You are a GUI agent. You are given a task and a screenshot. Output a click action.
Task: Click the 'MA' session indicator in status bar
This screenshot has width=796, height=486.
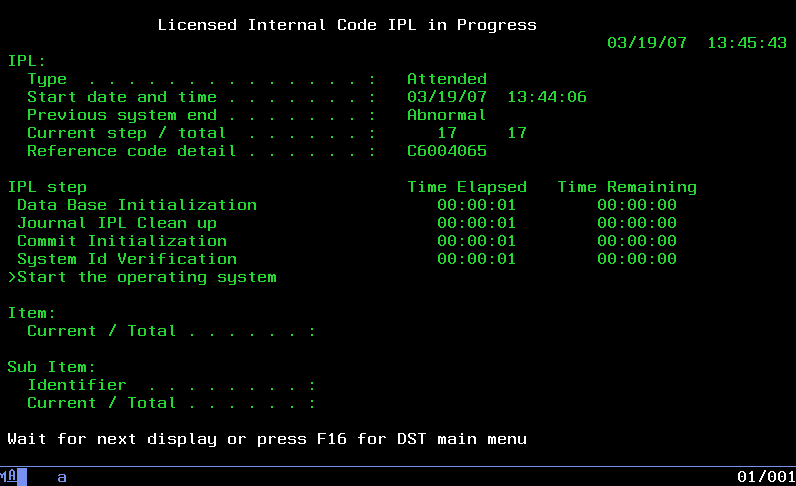(x=8, y=477)
